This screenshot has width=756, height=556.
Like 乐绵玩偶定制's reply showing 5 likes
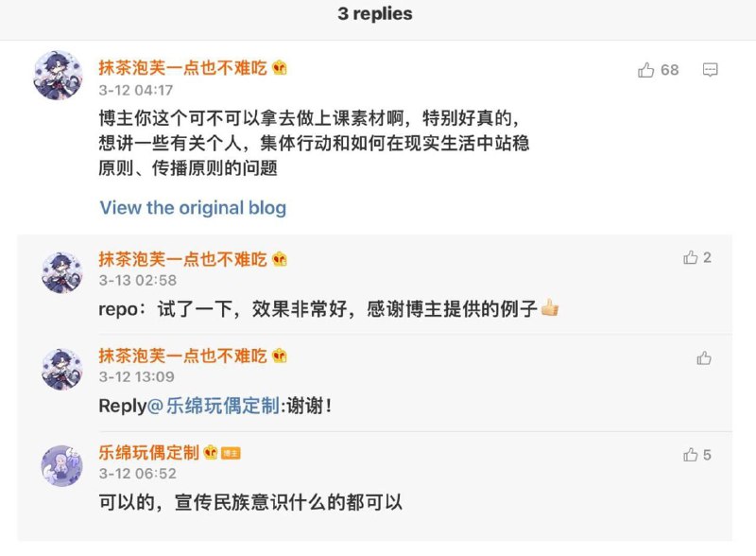(x=691, y=455)
